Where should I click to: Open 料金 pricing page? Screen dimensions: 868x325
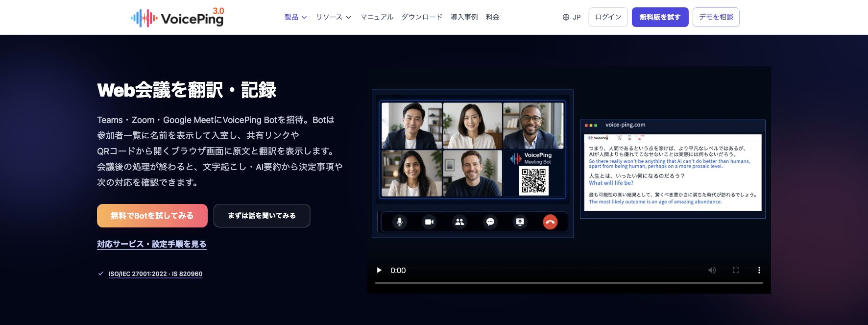(492, 17)
